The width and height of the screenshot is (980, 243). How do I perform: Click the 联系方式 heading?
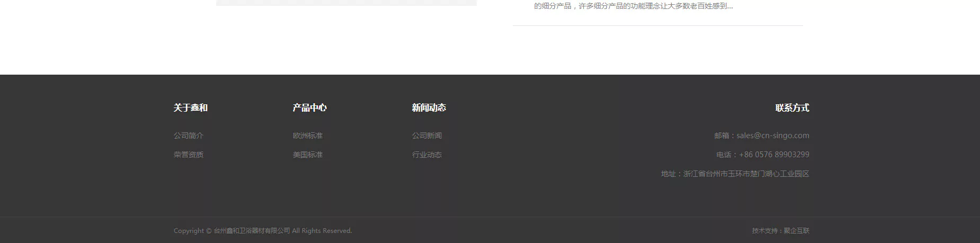(792, 107)
